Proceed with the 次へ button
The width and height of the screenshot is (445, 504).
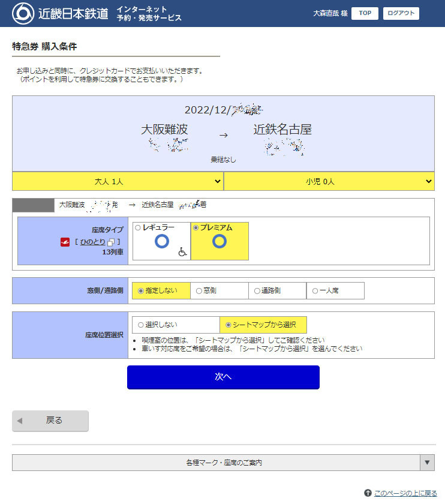223,377
